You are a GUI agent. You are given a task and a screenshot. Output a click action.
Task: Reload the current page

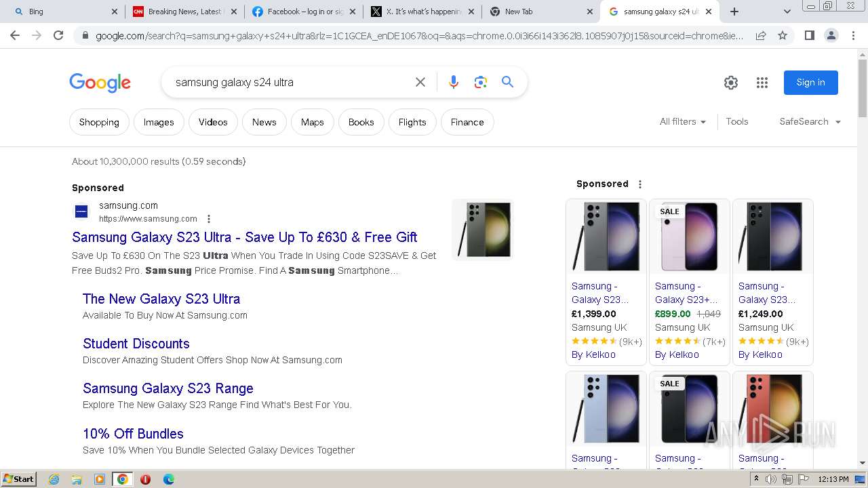point(58,35)
